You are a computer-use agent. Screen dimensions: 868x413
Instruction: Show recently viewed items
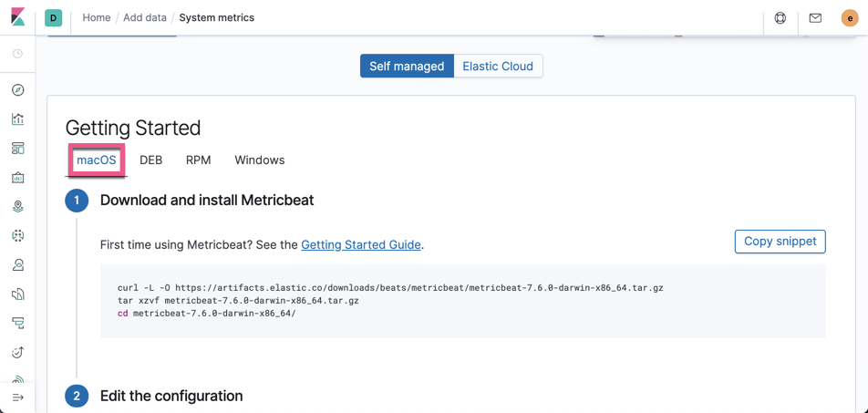17,54
